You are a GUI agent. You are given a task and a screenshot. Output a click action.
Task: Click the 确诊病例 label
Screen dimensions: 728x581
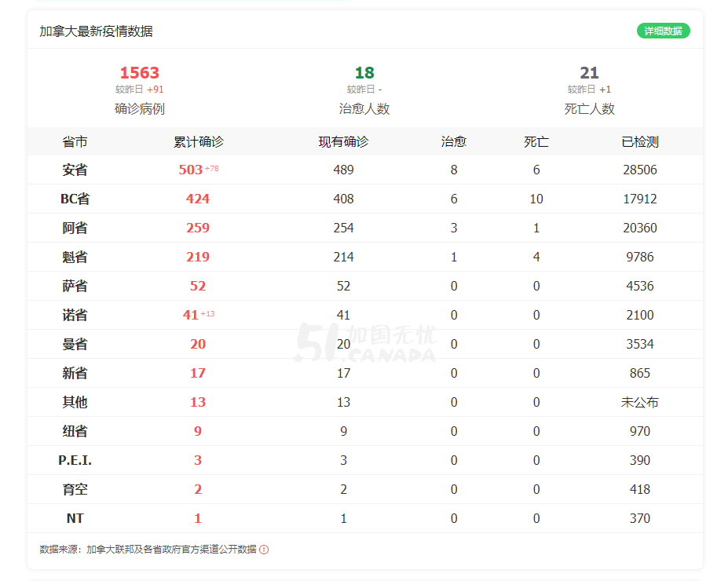point(139,108)
